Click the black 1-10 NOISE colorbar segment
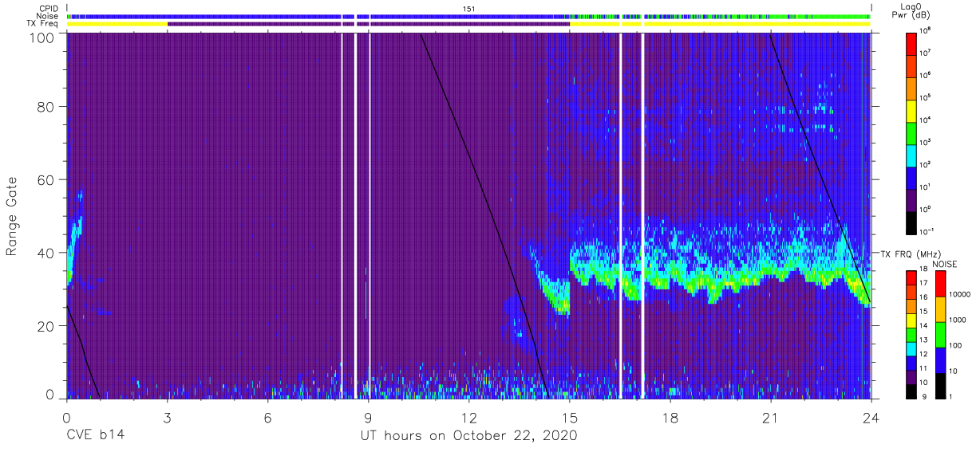 tap(940, 386)
